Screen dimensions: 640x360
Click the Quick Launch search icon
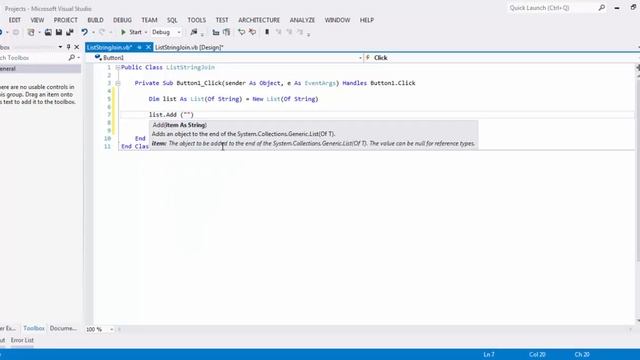(602, 8)
